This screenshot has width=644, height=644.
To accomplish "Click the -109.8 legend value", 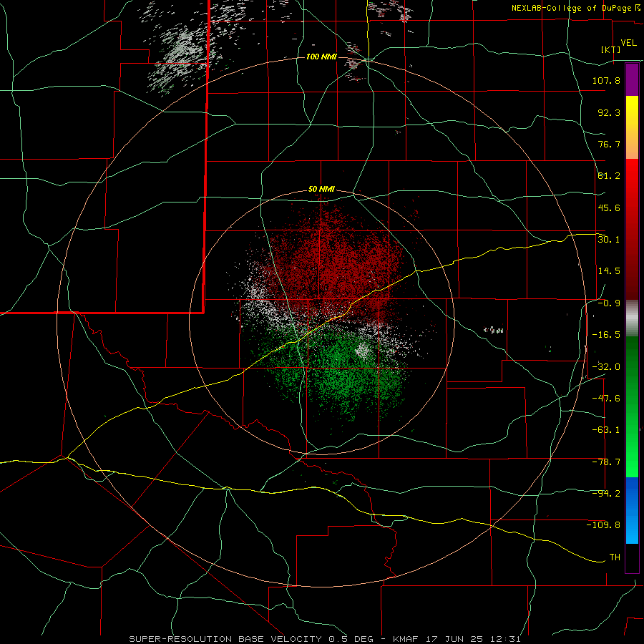I will [x=603, y=525].
